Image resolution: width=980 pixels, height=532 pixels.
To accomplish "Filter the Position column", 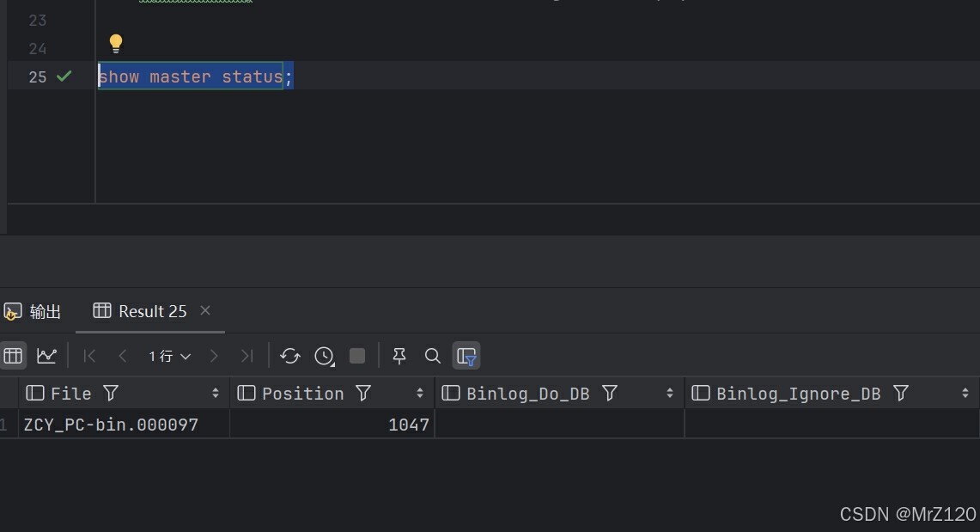I will pos(363,394).
